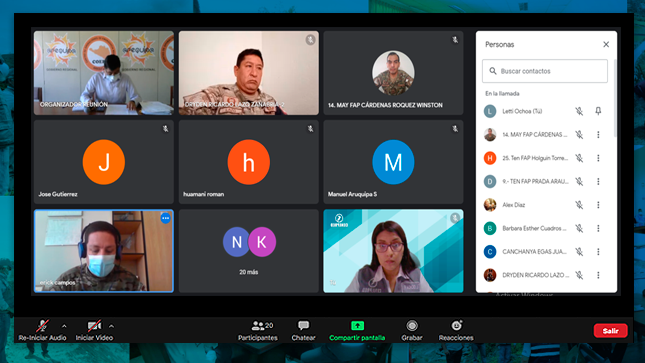The height and width of the screenshot is (363, 645).
Task: Start recording with the Grabar icon
Action: click(x=412, y=326)
